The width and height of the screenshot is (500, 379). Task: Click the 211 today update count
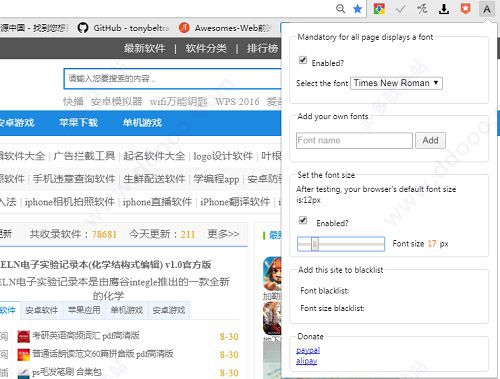coord(188,234)
